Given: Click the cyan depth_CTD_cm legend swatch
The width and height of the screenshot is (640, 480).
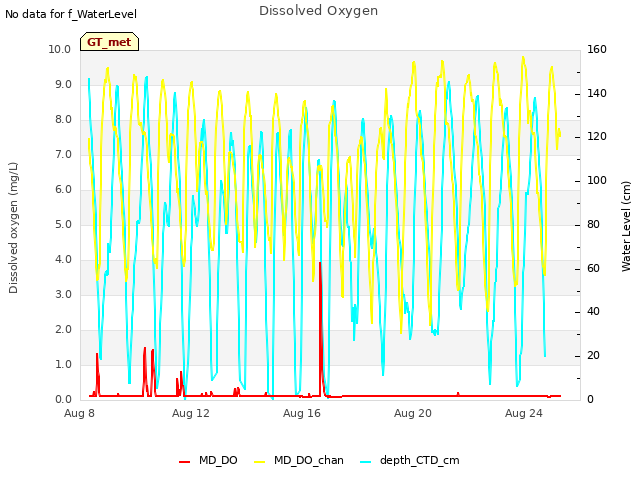Looking at the screenshot, I should tap(366, 462).
